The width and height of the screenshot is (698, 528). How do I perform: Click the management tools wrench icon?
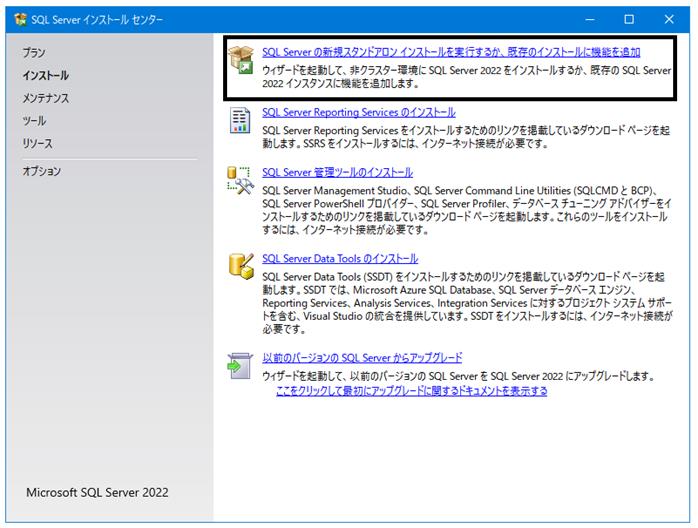pos(240,180)
